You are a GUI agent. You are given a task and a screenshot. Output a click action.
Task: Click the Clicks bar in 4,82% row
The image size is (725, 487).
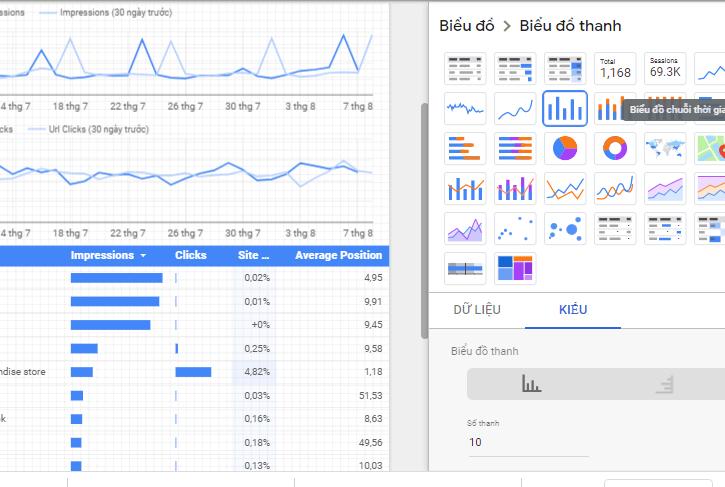click(x=193, y=372)
